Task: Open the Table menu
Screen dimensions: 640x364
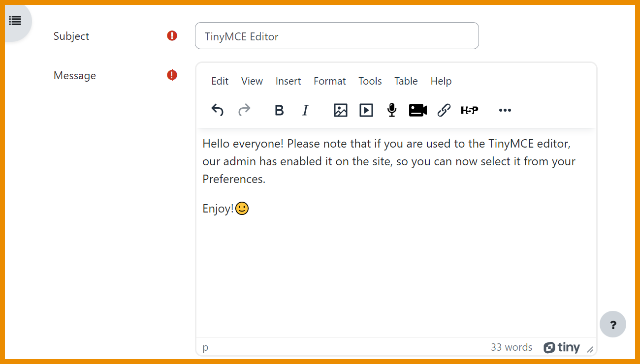Action: click(406, 81)
